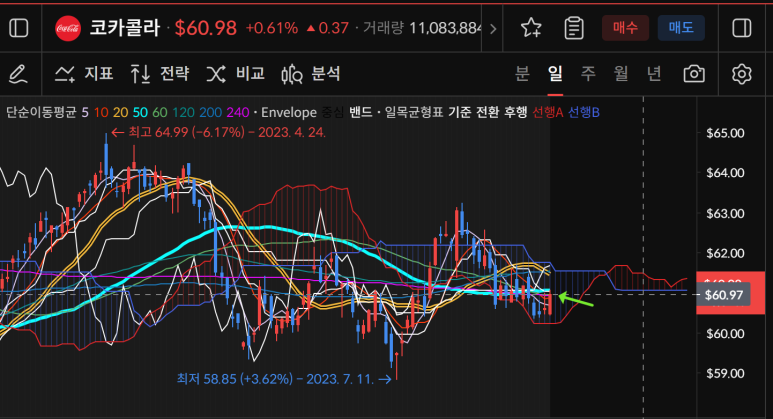The image size is (773, 419).
Task: Toggle the 20-day moving average
Action: point(120,112)
